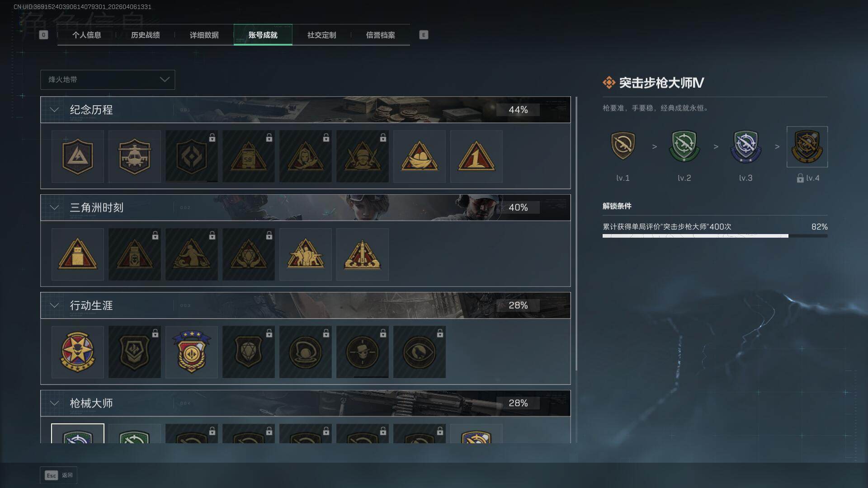Select the locked lv.4 gold badge

click(807, 147)
